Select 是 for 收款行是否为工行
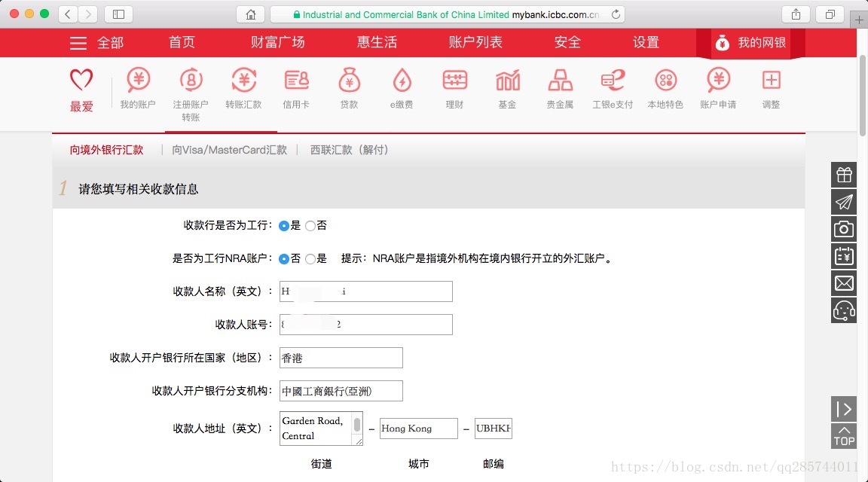The width and height of the screenshot is (868, 482). point(284,226)
